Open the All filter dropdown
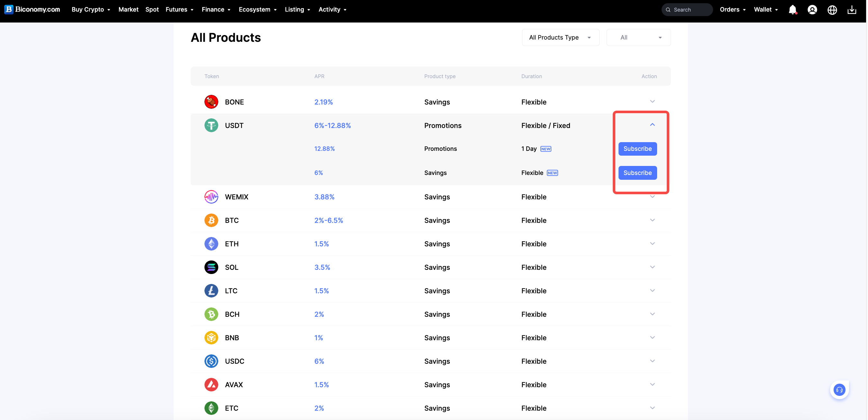868x420 pixels. pos(638,37)
